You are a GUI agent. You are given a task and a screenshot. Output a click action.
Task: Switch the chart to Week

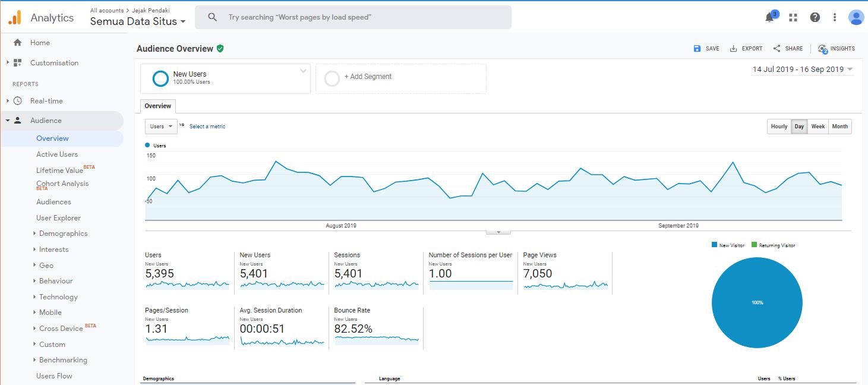click(818, 127)
